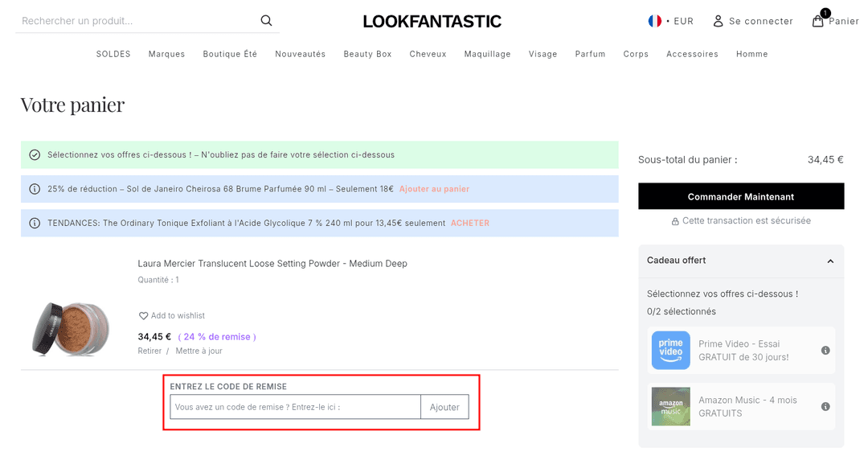Image resolution: width=868 pixels, height=460 pixels.
Task: Click Sous-total du panier label
Action: tap(687, 160)
